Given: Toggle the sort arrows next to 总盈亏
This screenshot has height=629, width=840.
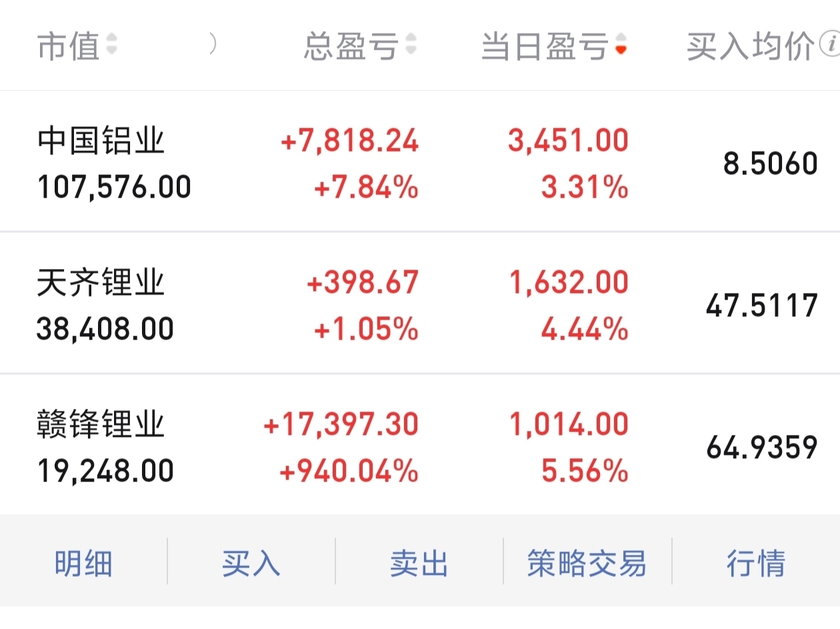Looking at the screenshot, I should (x=411, y=45).
